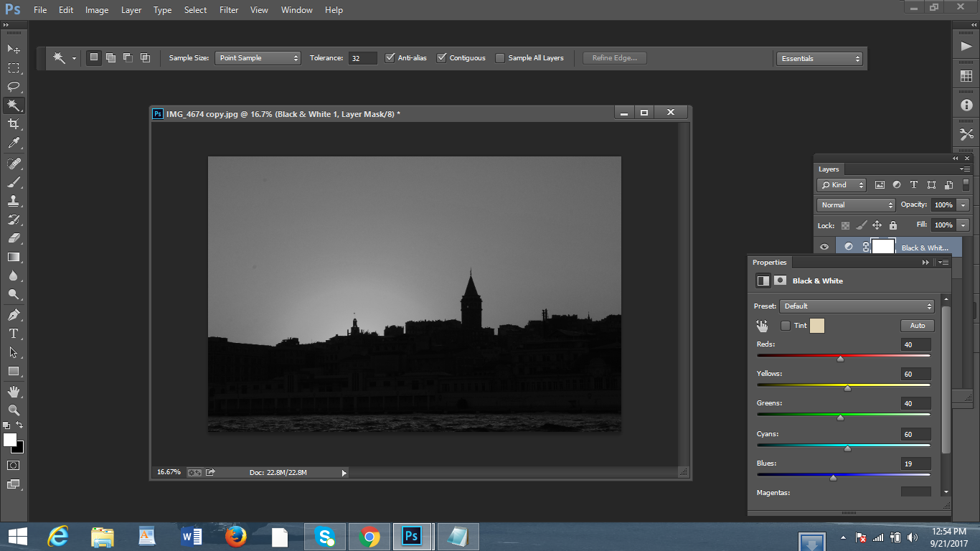The height and width of the screenshot is (551, 980).
Task: Choose Intersect with selection mode
Action: click(145, 58)
